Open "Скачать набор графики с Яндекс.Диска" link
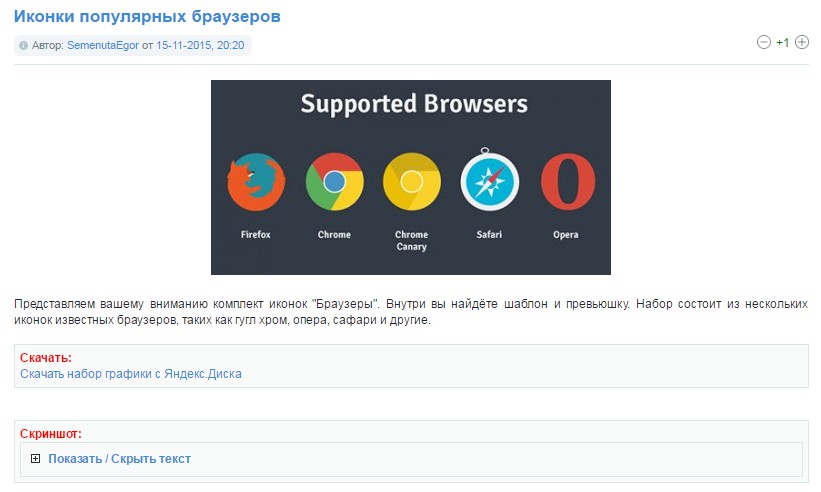This screenshot has height=492, width=821. point(131,374)
